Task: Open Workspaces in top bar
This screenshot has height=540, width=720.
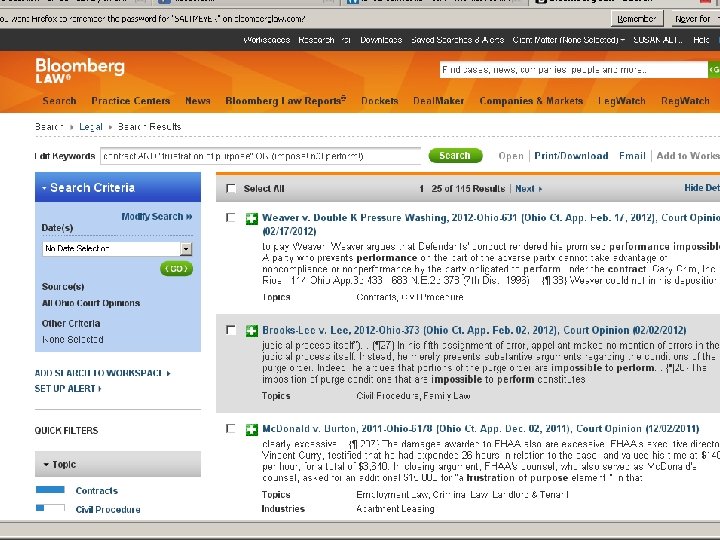Action: 266,40
